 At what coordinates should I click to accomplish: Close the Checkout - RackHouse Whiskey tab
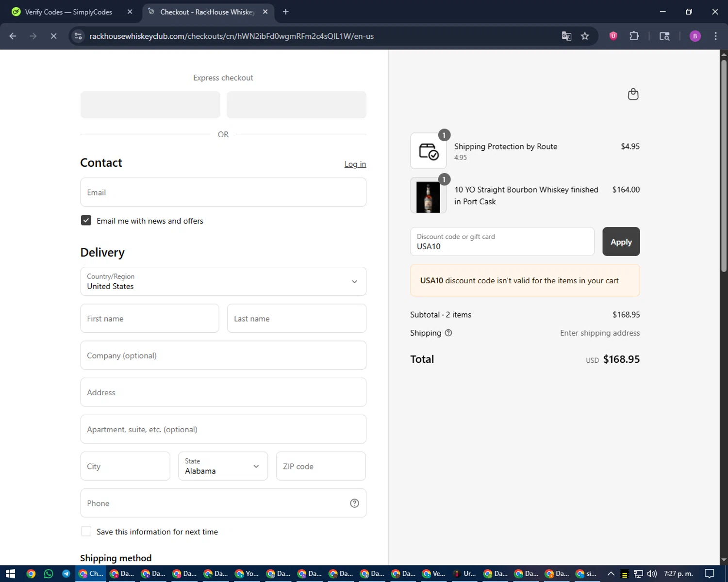click(x=265, y=12)
